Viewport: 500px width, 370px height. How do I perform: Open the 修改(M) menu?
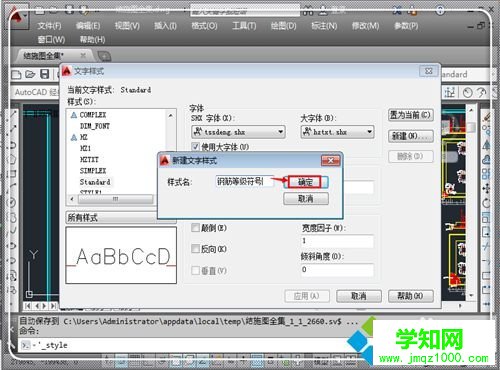click(x=365, y=26)
